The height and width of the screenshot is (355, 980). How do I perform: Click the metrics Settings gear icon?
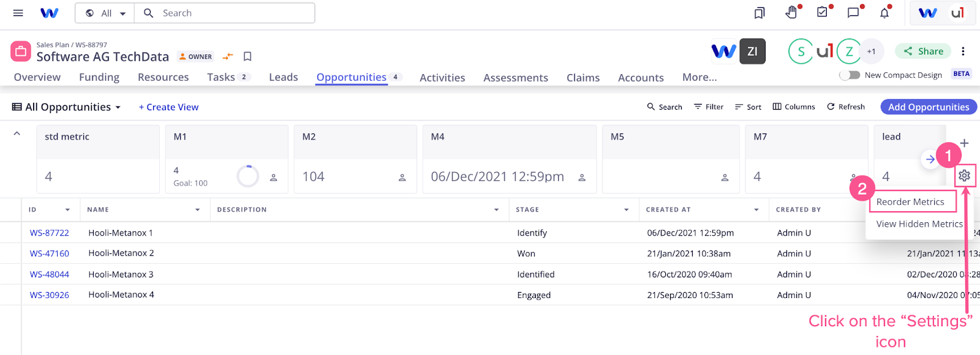pyautogui.click(x=964, y=176)
